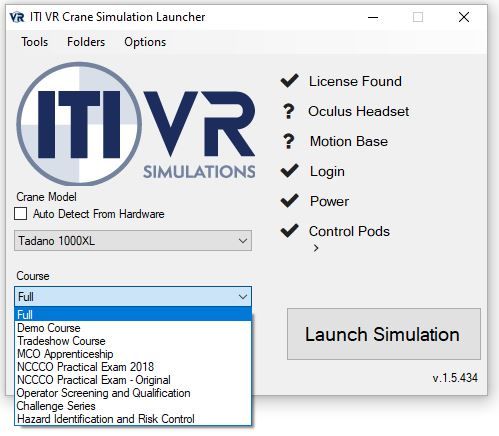499x436 pixels.
Task: Enable Auto Detect From Hardware checkbox
Action: (x=21, y=214)
